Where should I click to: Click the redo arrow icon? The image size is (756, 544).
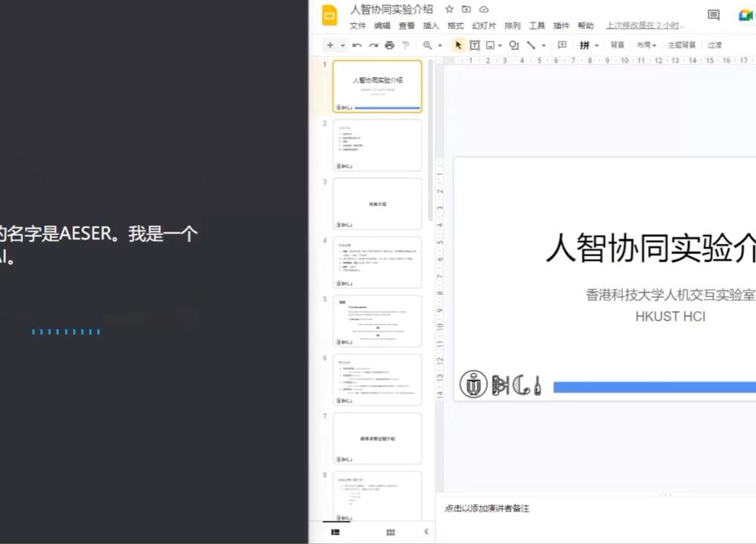(373, 45)
